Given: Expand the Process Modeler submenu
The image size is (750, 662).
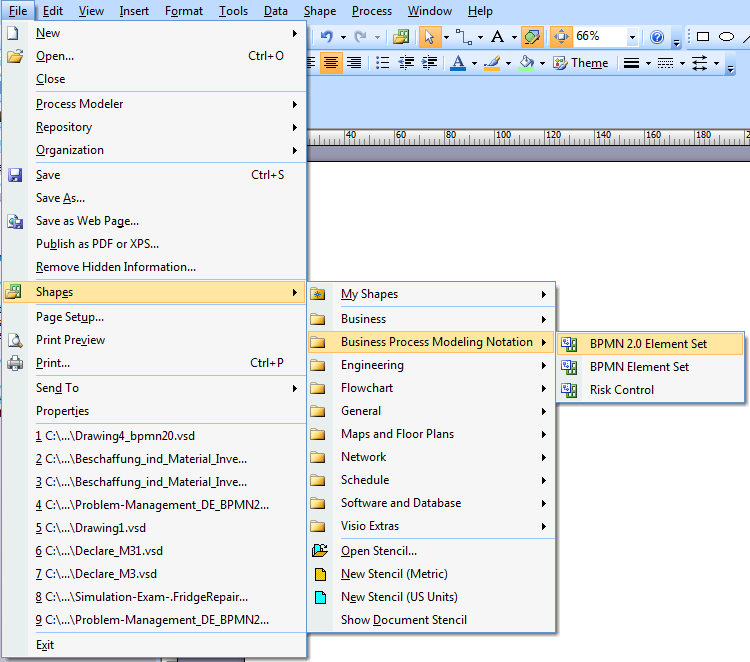Looking at the screenshot, I should click(x=154, y=104).
